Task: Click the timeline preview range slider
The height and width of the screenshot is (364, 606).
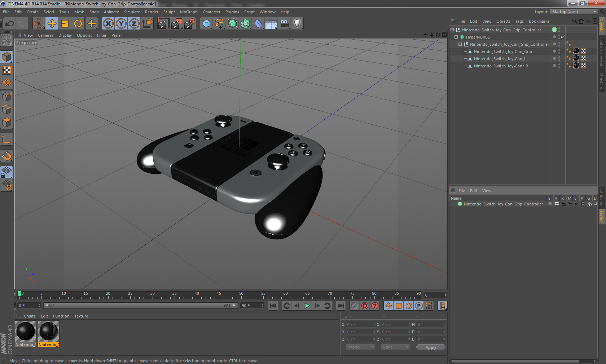Action: [141, 305]
